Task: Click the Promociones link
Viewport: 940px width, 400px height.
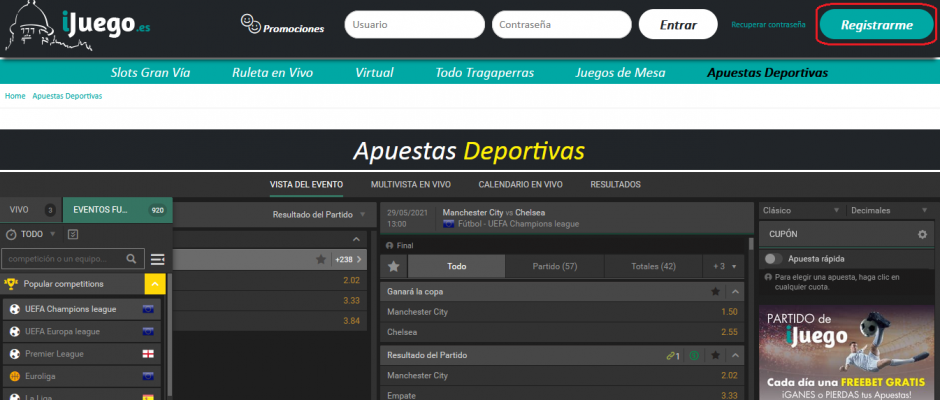Action: point(294,28)
